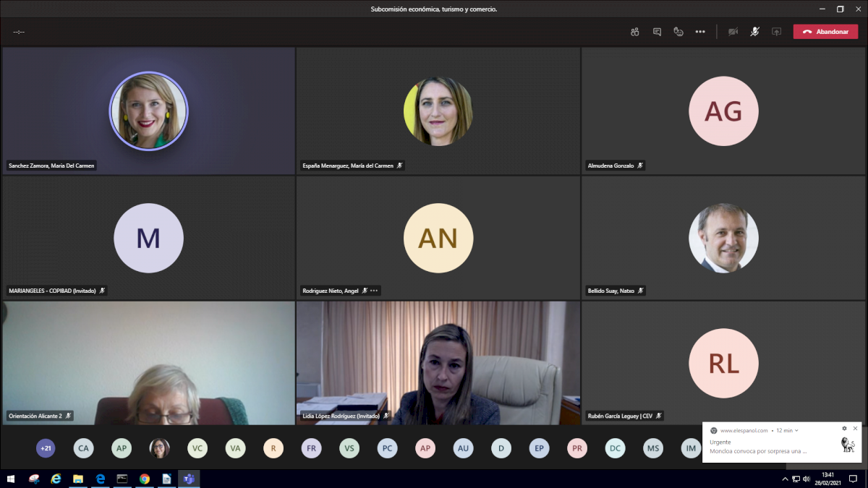Unmute the microphone
868x488 pixels.
[x=754, y=32]
